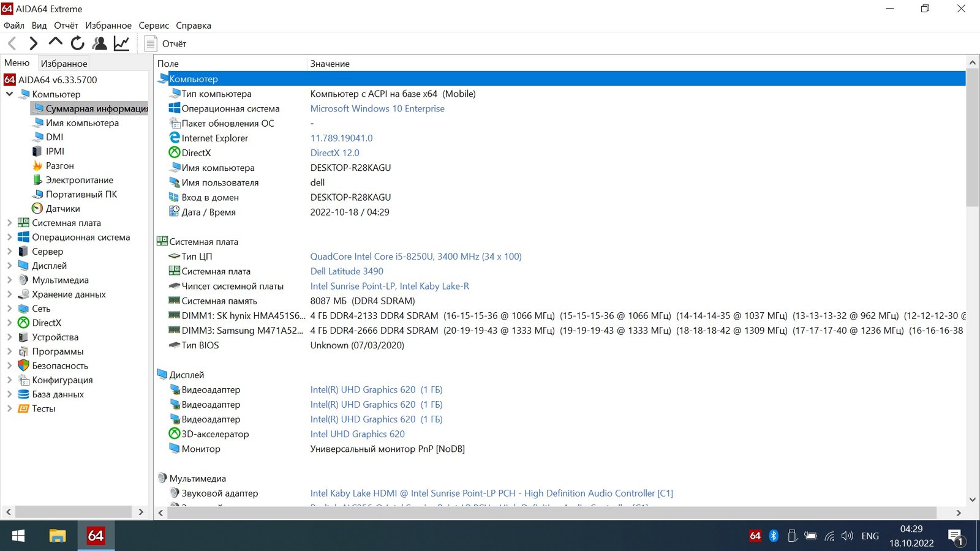This screenshot has width=980, height=551.
Task: Open Intel Sunrise Point-LP chipset link
Action: point(390,286)
